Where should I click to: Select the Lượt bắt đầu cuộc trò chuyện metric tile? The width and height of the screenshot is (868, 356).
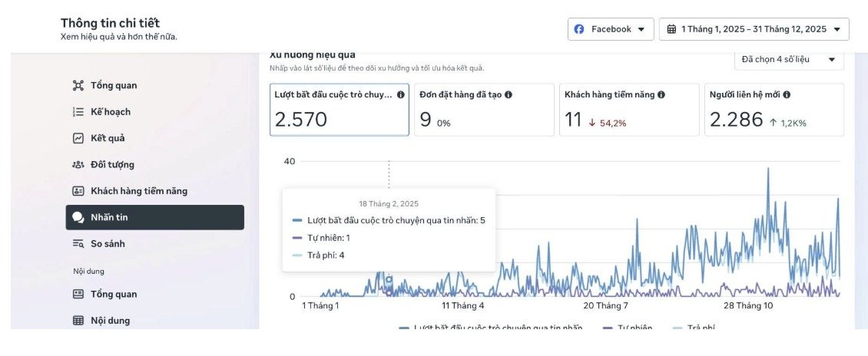[340, 110]
